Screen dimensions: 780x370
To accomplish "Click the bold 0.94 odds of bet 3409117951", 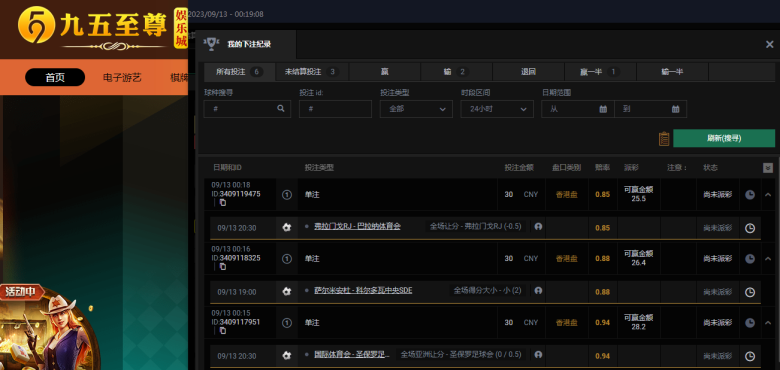I will [602, 323].
